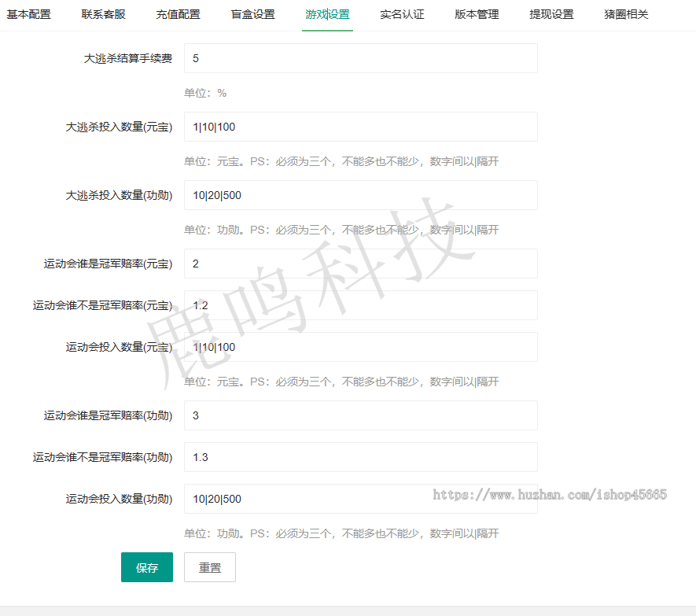696x616 pixels.
Task: Click the 运动会谁不是冠军赔率(元宝) label
Action: (x=102, y=305)
